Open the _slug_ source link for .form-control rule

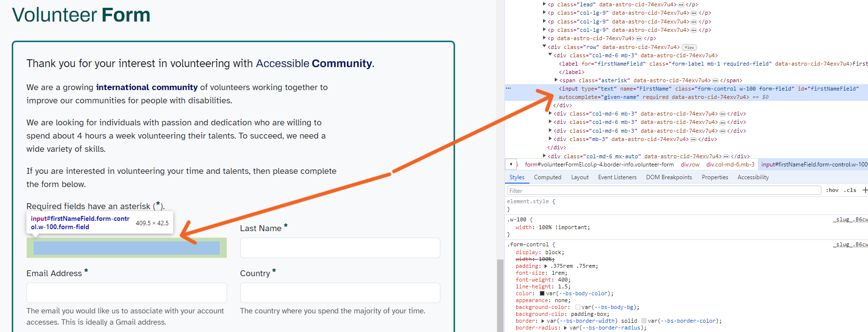coord(850,244)
